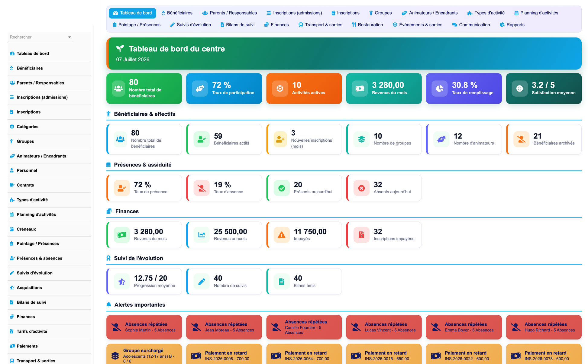Click the purple Taux de remplissage summary card
Viewport: 588px width, 364px height.
click(464, 89)
